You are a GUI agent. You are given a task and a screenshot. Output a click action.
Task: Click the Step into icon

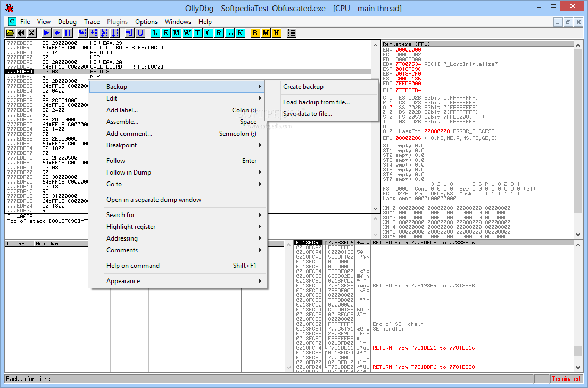(x=82, y=33)
